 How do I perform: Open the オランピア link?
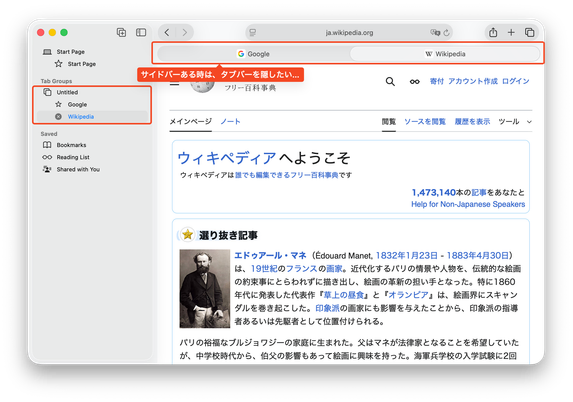point(408,295)
